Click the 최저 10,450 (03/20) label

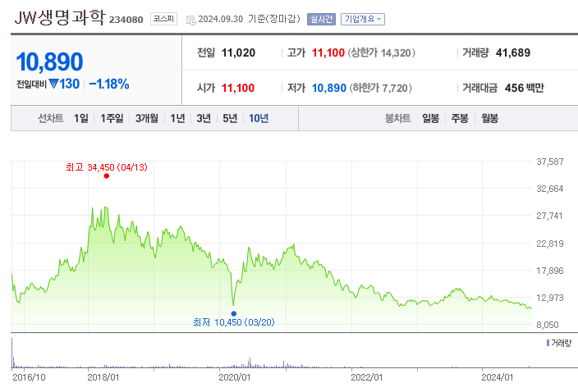coord(234,322)
